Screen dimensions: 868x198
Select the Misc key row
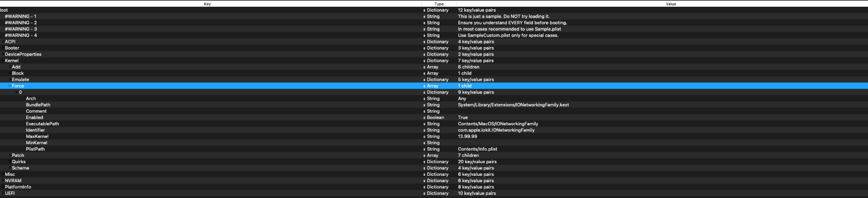(x=10, y=174)
